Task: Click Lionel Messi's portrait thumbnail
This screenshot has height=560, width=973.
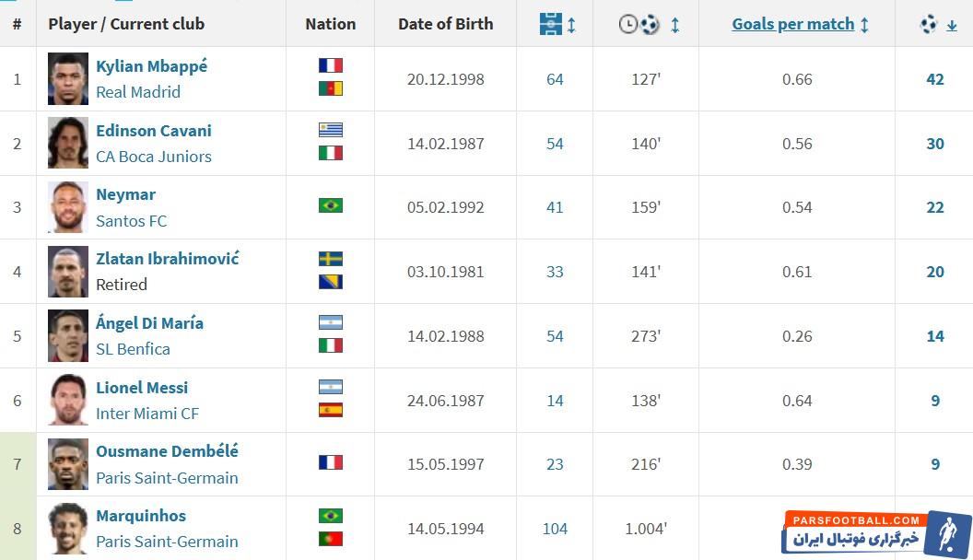Action: click(69, 401)
